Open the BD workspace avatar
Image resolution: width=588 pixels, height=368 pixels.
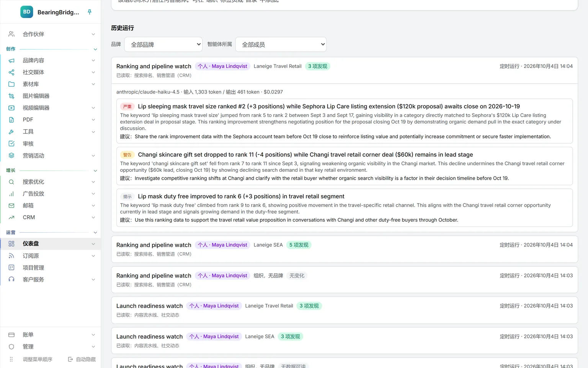27,12
